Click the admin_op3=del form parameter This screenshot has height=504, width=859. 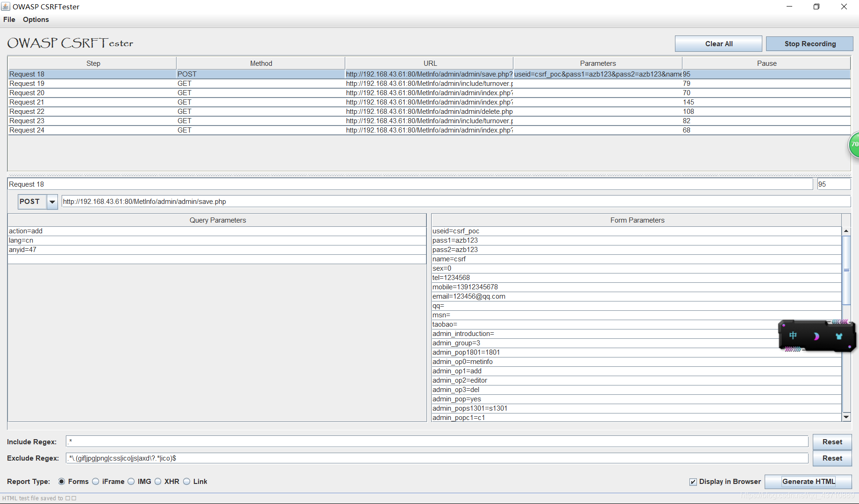point(636,390)
